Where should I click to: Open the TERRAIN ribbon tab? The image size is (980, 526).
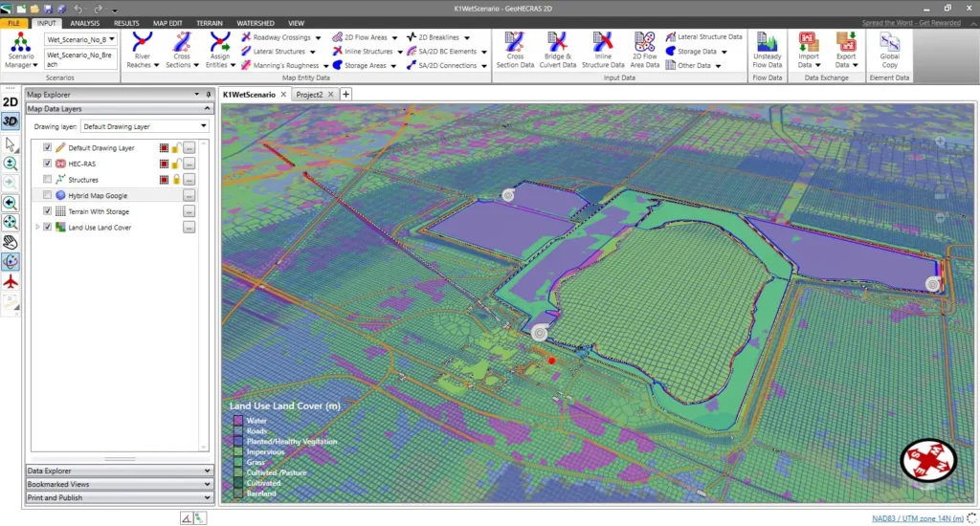210,22
